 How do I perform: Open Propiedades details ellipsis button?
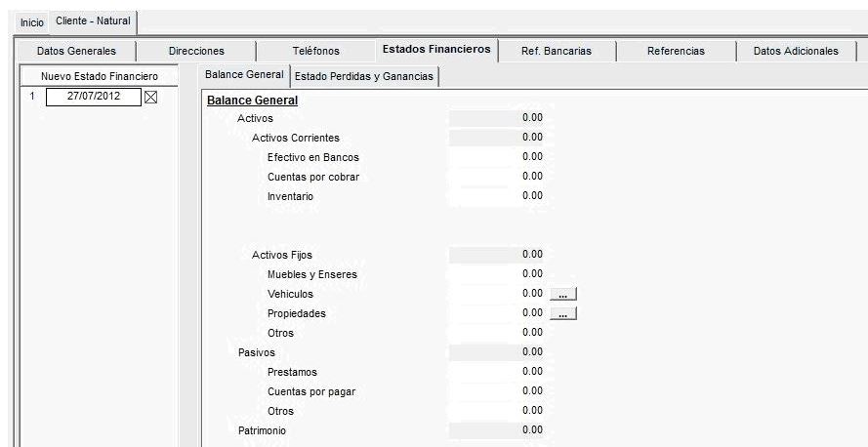coord(563,313)
